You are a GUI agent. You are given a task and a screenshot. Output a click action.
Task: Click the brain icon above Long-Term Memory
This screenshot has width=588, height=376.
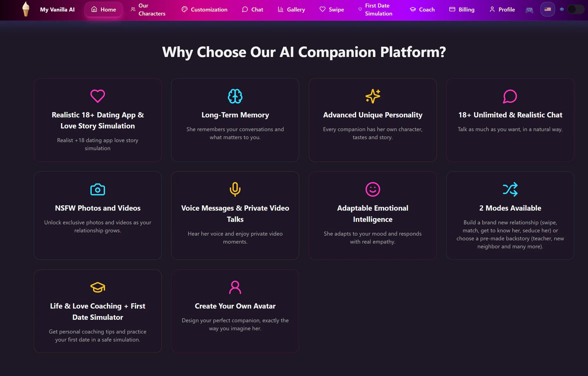click(235, 96)
